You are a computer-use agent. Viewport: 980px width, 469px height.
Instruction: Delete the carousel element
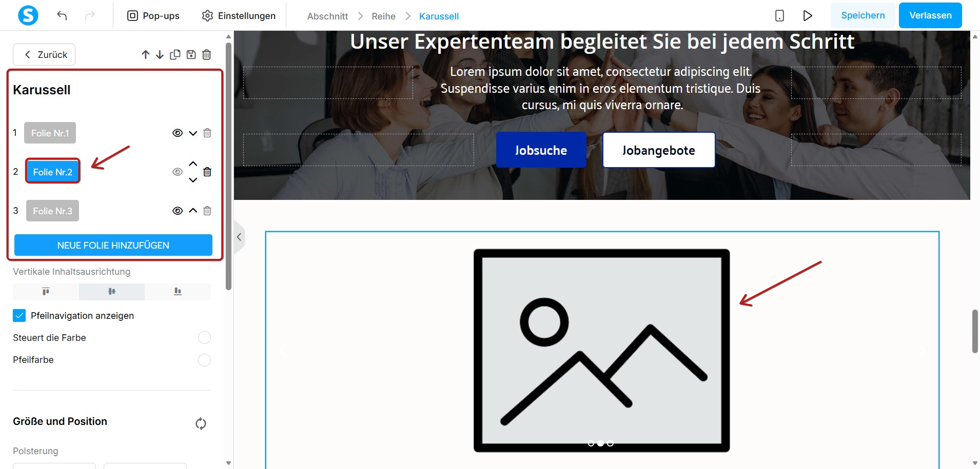click(x=207, y=55)
